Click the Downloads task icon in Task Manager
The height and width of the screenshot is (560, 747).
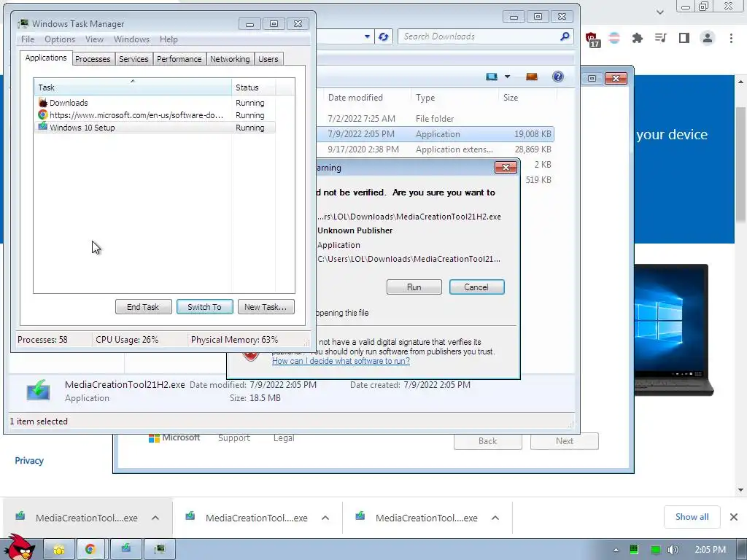pyautogui.click(x=43, y=102)
